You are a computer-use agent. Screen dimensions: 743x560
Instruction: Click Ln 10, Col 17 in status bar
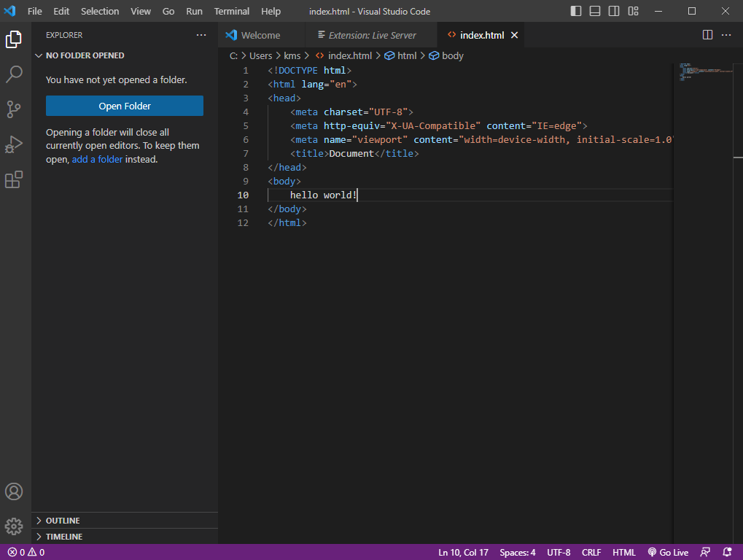pos(463,552)
